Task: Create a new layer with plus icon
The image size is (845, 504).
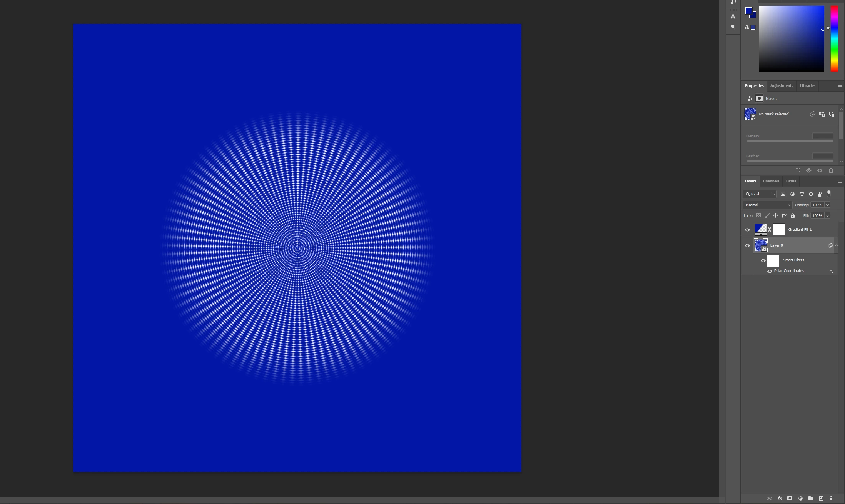Action: [821, 499]
